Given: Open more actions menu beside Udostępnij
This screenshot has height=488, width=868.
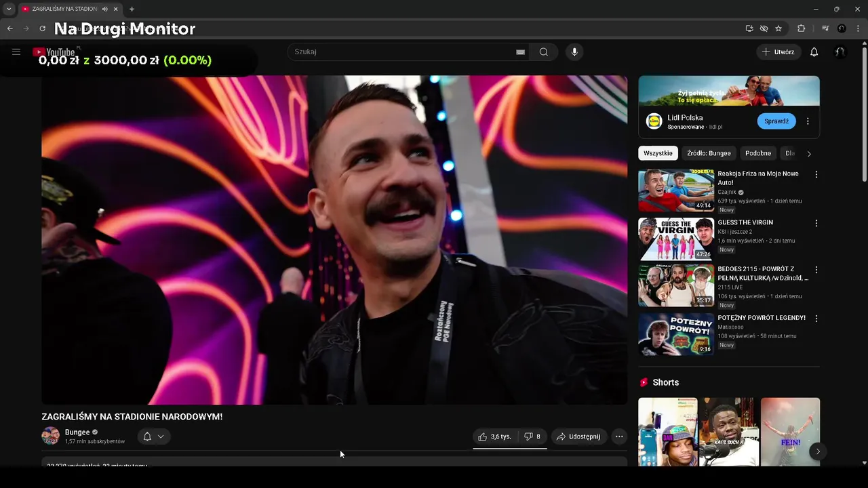Looking at the screenshot, I should (x=619, y=436).
